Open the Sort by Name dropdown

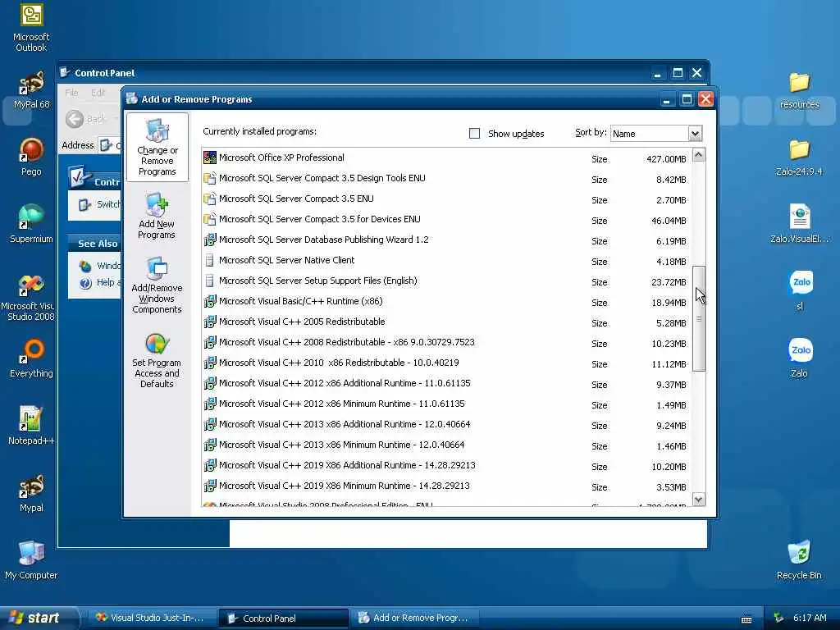(694, 134)
